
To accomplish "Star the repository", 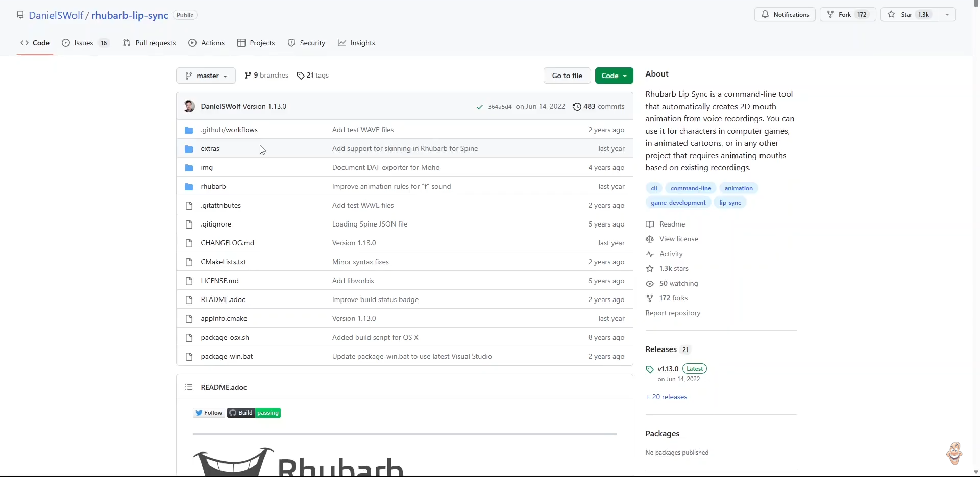I will pos(910,15).
